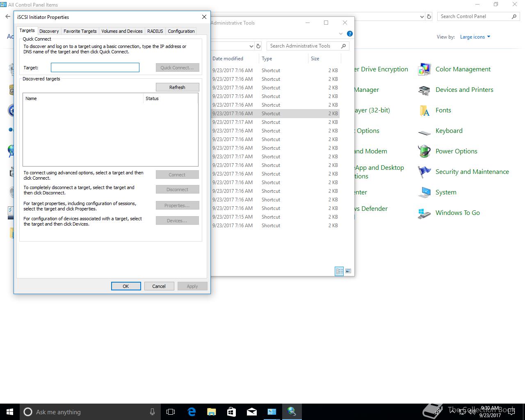Open the Color Management icon

pos(424,69)
